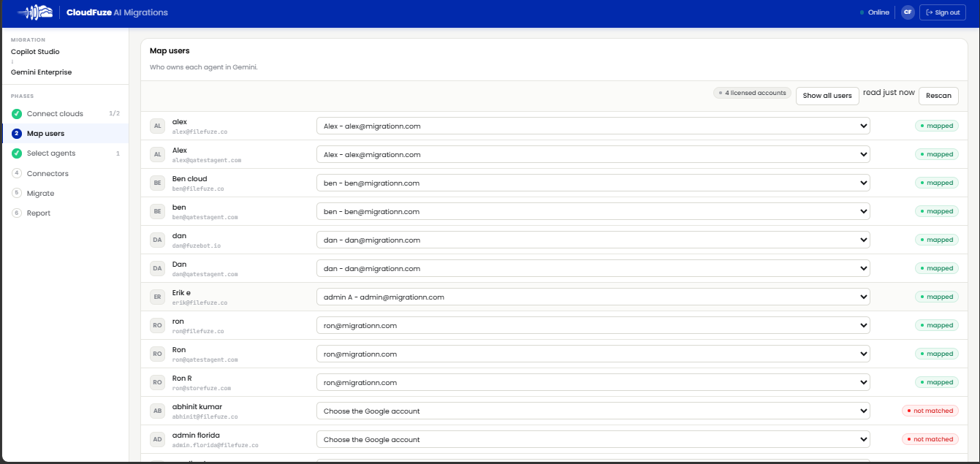Click the ron@storefuze.com email text
The image size is (980, 464).
click(x=202, y=388)
